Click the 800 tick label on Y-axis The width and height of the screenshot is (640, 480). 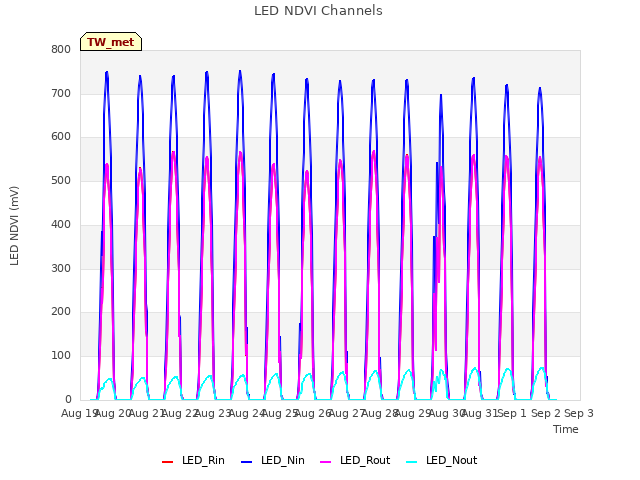pyautogui.click(x=61, y=49)
